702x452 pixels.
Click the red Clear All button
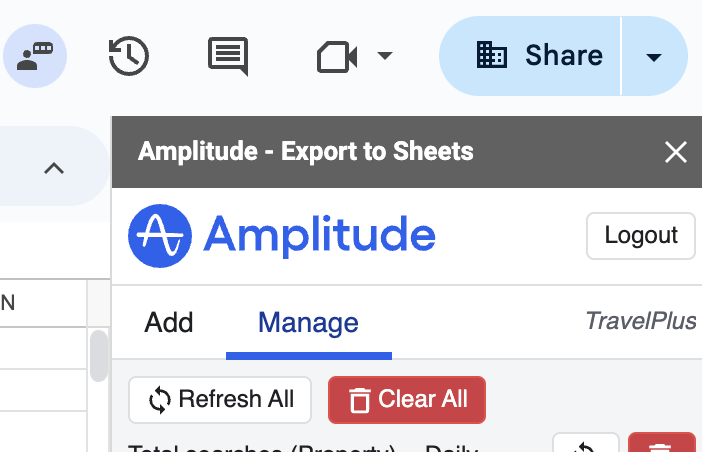click(x=407, y=399)
